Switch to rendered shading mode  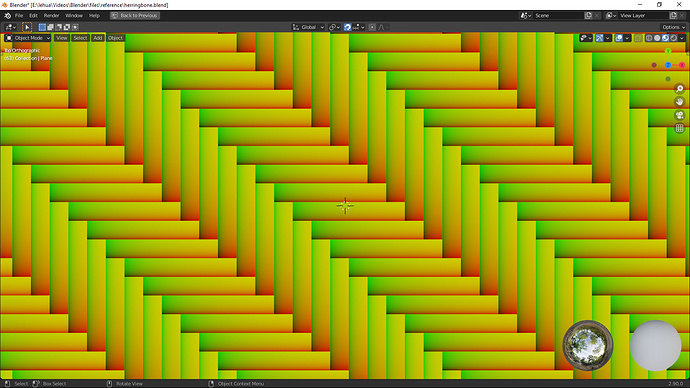(674, 38)
